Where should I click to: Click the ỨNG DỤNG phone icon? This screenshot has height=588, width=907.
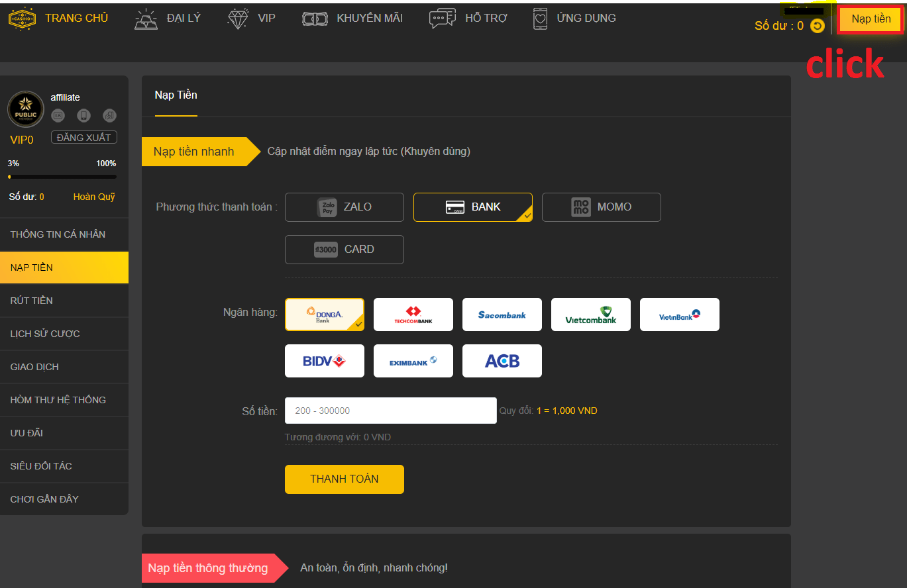[540, 19]
